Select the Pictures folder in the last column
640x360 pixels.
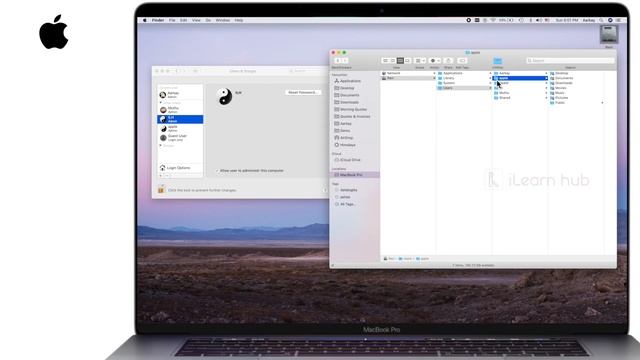coord(576,98)
